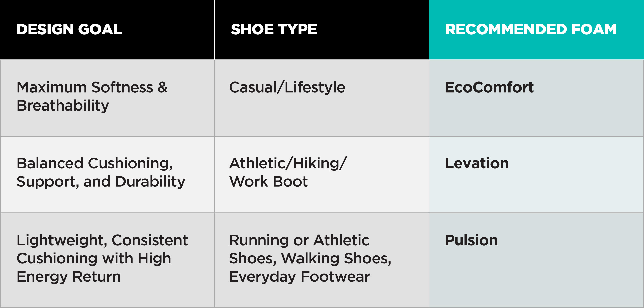Select the 'Lightweight, Consistent' text line
This screenshot has height=308, width=644.
click(102, 240)
